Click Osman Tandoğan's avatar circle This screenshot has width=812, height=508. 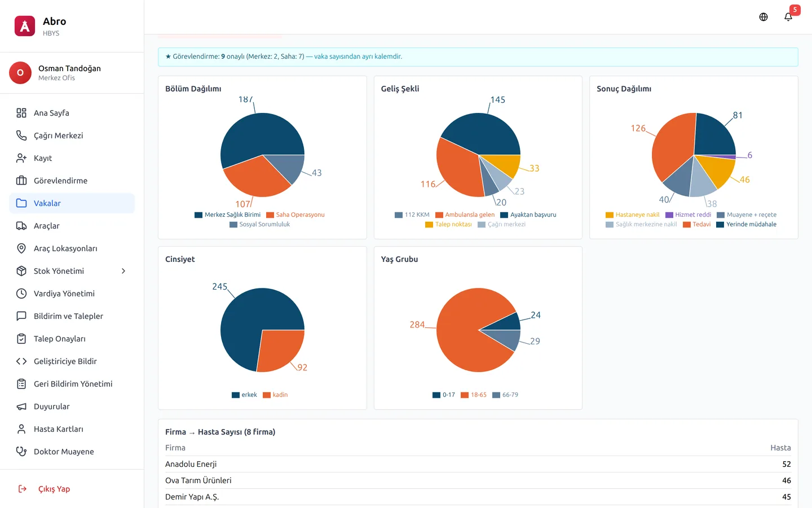tap(20, 73)
